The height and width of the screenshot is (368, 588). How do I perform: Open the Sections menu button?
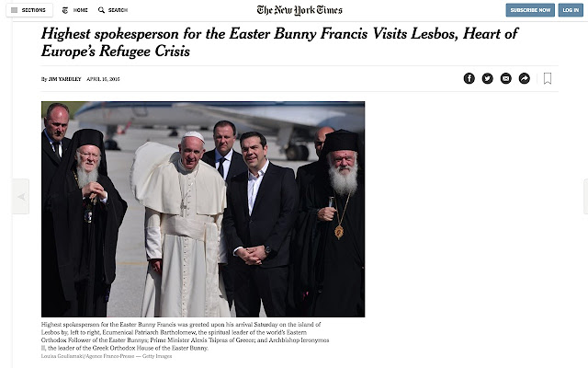click(x=29, y=10)
